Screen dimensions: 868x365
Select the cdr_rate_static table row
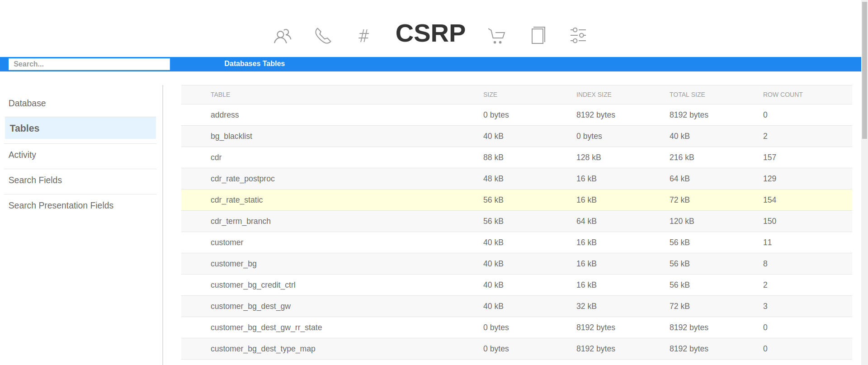[236, 200]
